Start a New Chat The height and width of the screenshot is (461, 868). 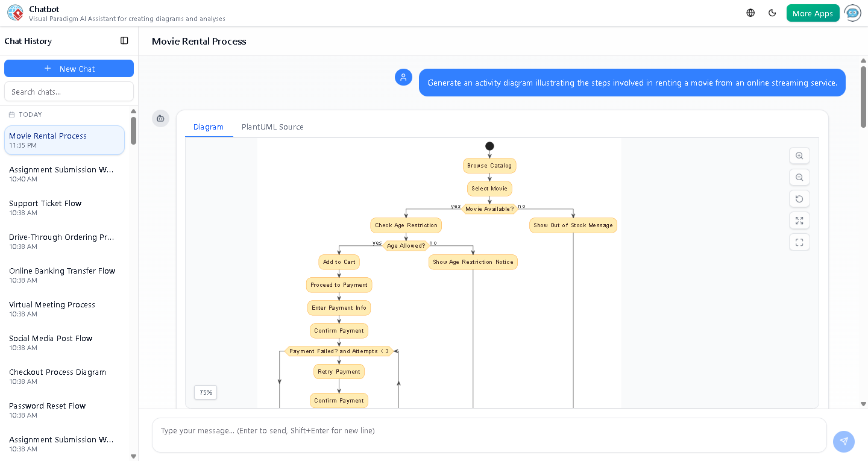tap(69, 68)
